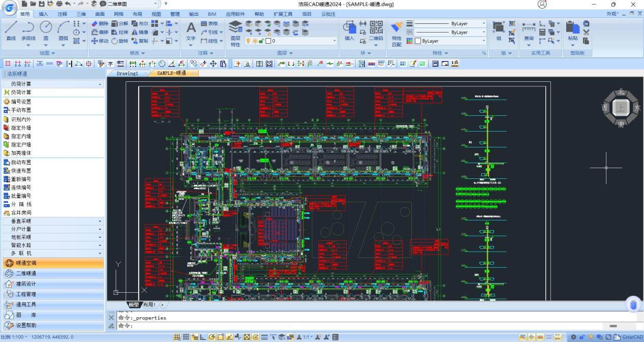The height and width of the screenshot is (342, 644).
Task: Click the 圆 (Circle) tool icon
Action: [46, 30]
